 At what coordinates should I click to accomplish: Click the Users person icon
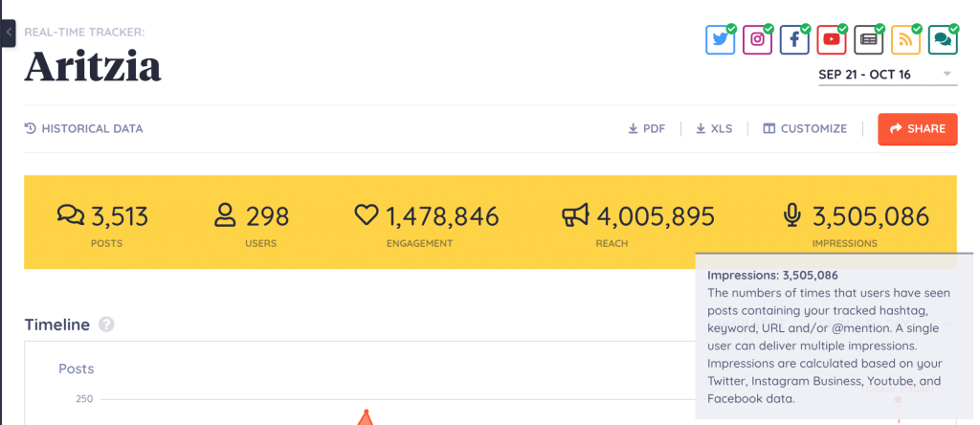[224, 215]
